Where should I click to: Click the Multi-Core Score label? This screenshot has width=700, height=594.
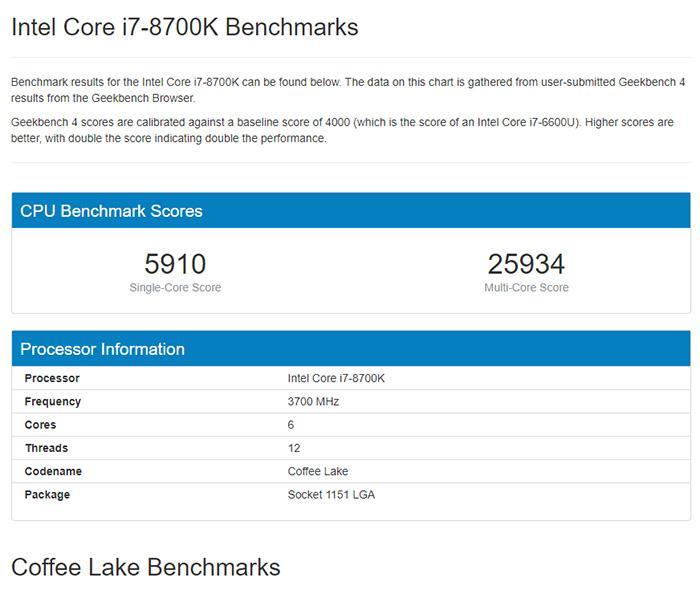pos(526,288)
